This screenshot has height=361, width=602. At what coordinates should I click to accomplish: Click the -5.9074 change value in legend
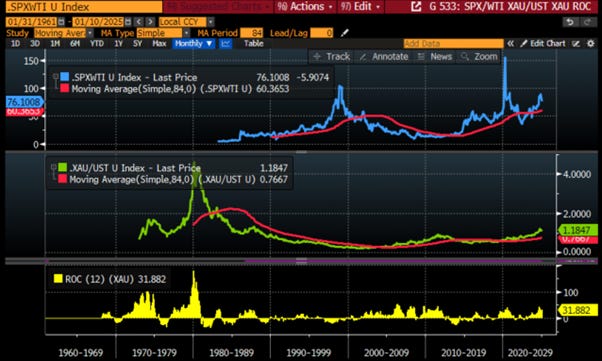tap(313, 77)
